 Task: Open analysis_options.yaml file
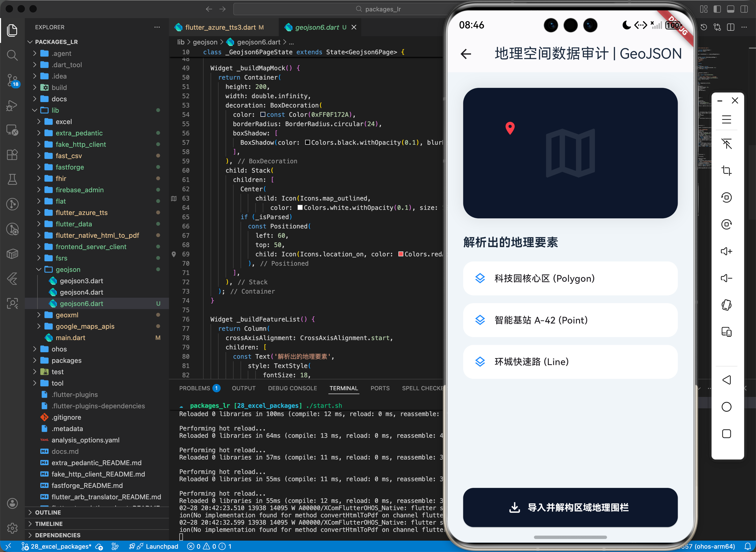click(x=97, y=440)
